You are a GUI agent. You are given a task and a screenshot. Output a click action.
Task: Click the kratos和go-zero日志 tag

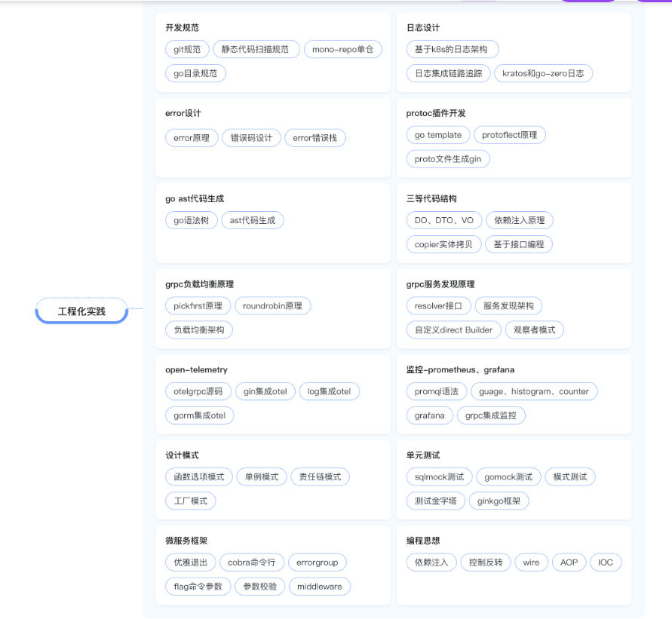click(x=543, y=73)
